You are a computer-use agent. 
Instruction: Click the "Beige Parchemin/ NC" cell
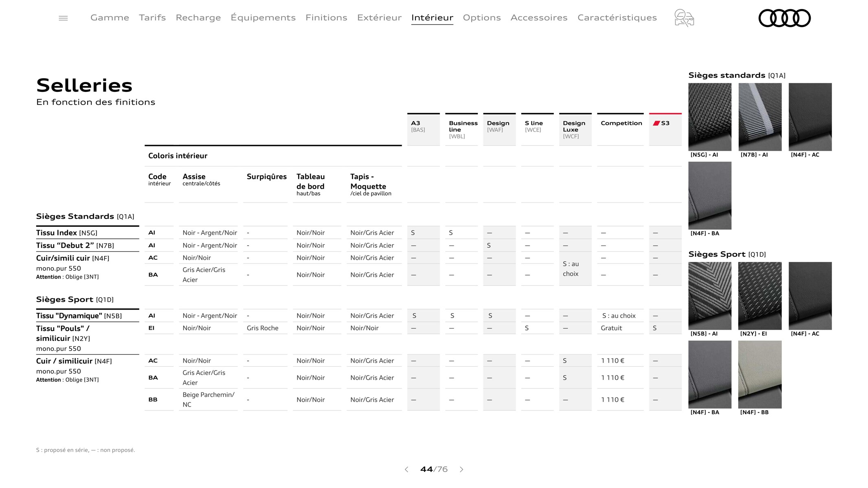[x=208, y=399]
